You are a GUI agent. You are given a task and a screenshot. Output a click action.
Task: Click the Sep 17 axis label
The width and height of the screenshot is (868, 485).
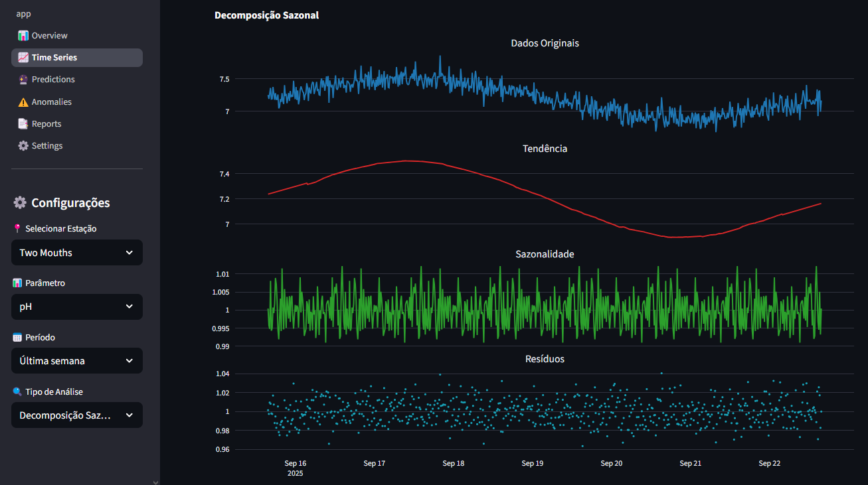point(374,464)
